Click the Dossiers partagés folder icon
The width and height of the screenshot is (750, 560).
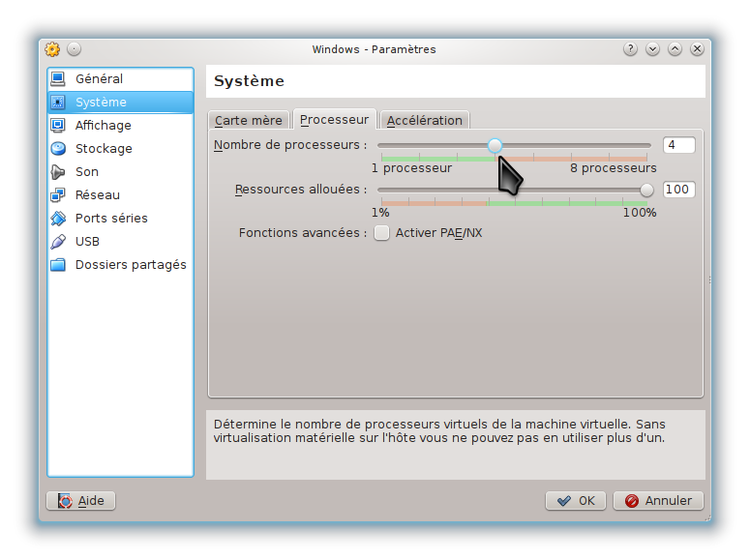point(58,264)
